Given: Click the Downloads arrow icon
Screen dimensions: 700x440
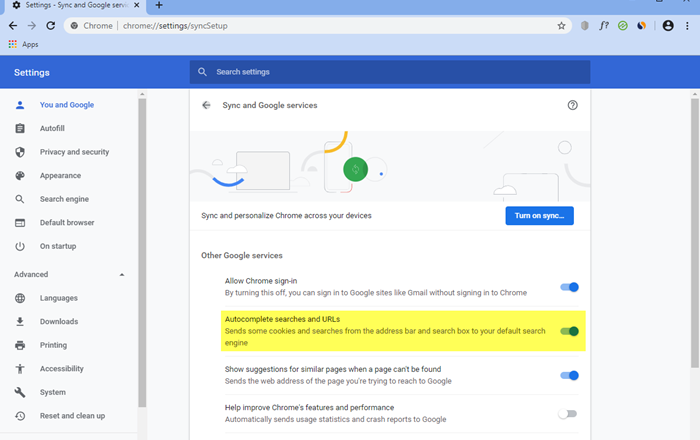Looking at the screenshot, I should pyautogui.click(x=20, y=322).
